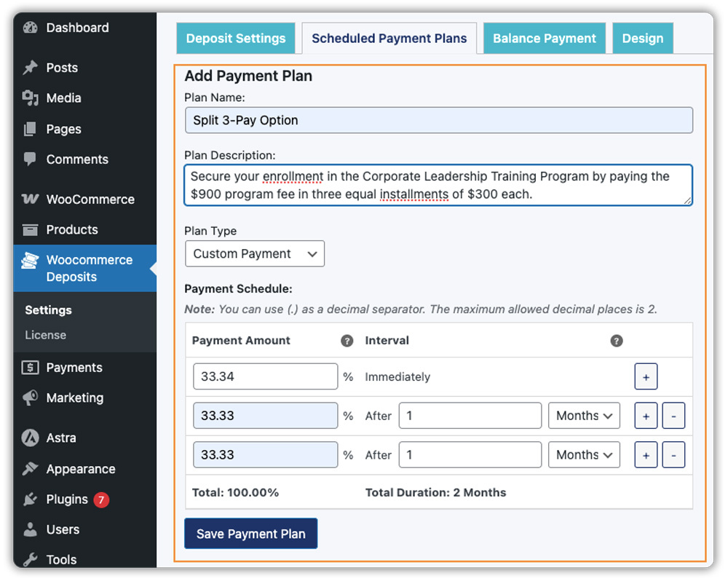Open the Design tab
728x581 pixels.
click(x=643, y=38)
